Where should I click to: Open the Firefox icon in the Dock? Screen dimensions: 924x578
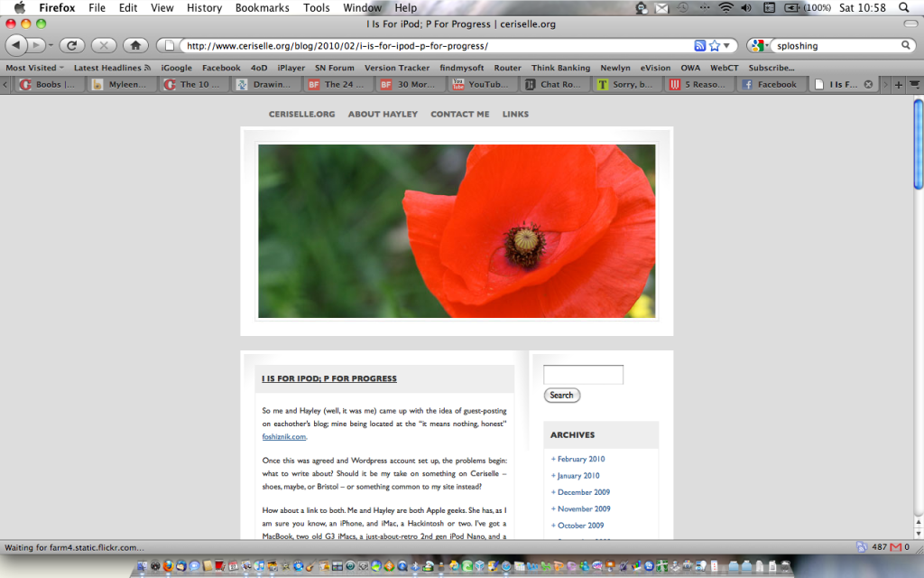[x=168, y=566]
